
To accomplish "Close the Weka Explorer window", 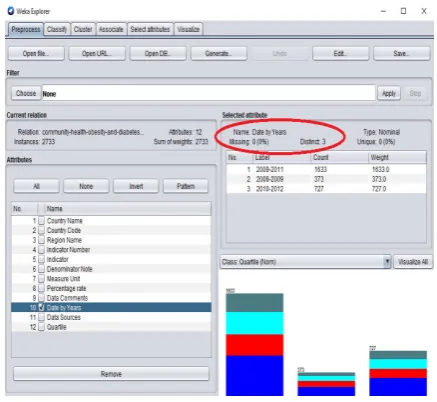I will [x=424, y=11].
